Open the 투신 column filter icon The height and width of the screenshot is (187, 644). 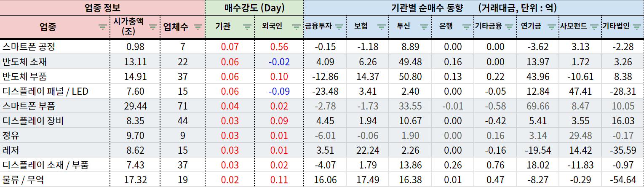point(424,27)
